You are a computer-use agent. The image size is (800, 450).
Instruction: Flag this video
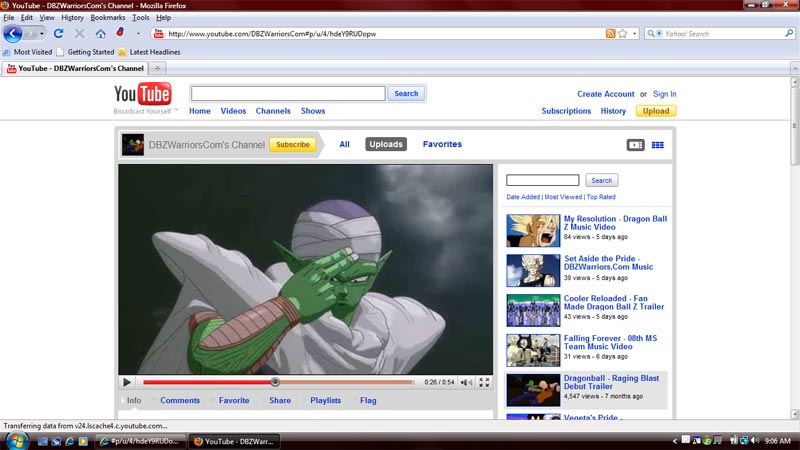tap(368, 401)
